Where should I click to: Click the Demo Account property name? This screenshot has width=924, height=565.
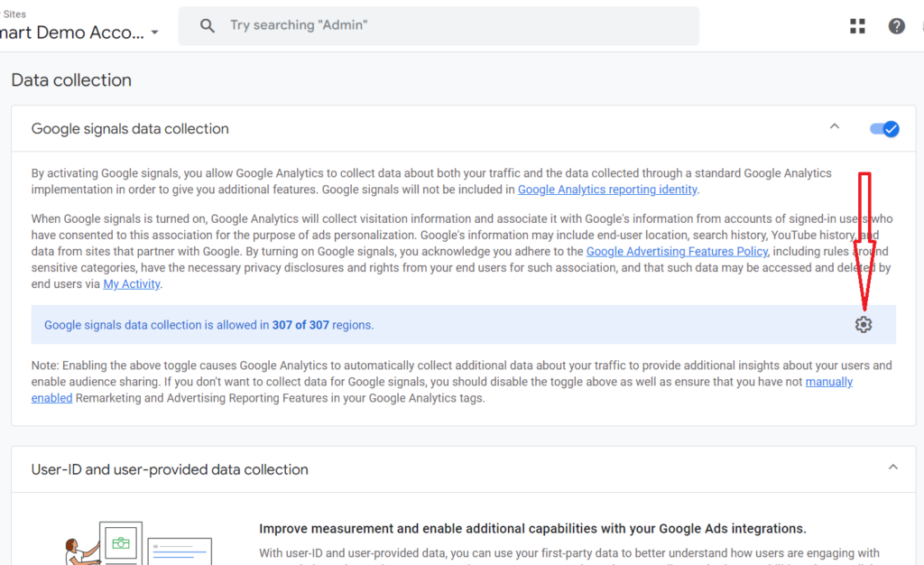72,32
